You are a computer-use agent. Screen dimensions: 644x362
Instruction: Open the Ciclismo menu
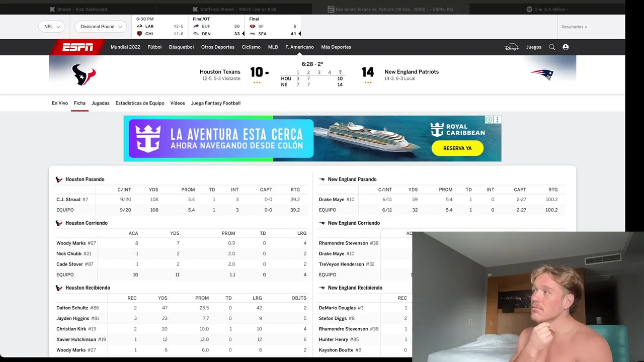point(251,47)
